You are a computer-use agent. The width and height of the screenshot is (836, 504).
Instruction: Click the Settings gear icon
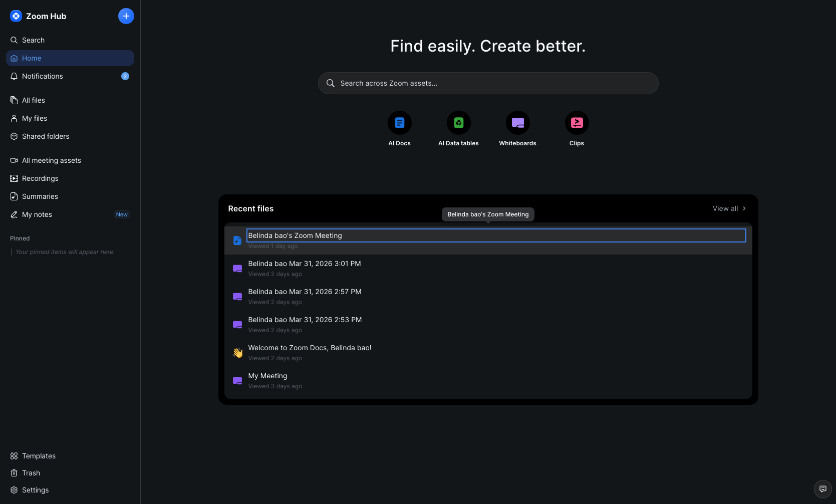[x=14, y=490]
